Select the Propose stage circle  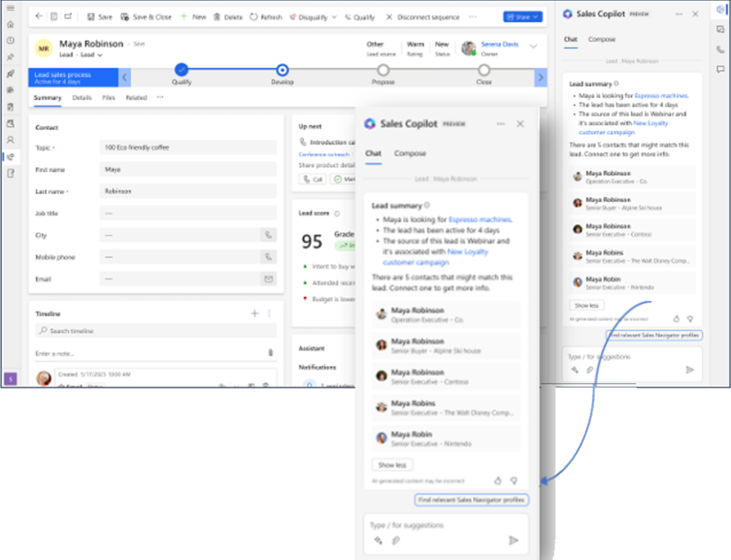(383, 70)
